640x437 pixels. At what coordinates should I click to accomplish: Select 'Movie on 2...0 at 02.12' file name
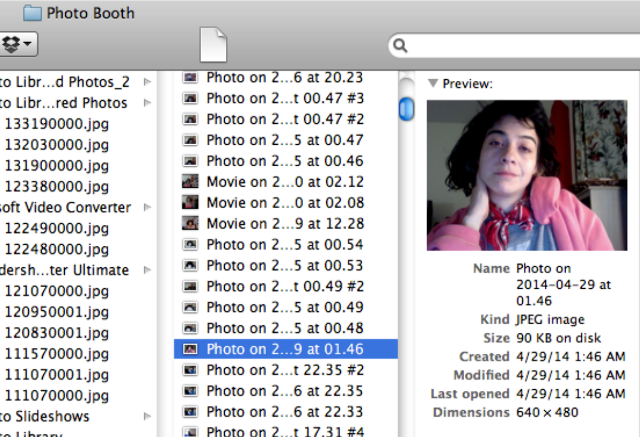[285, 182]
